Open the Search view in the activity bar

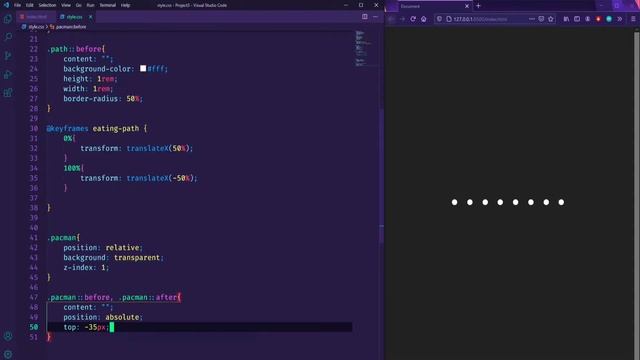[8, 37]
